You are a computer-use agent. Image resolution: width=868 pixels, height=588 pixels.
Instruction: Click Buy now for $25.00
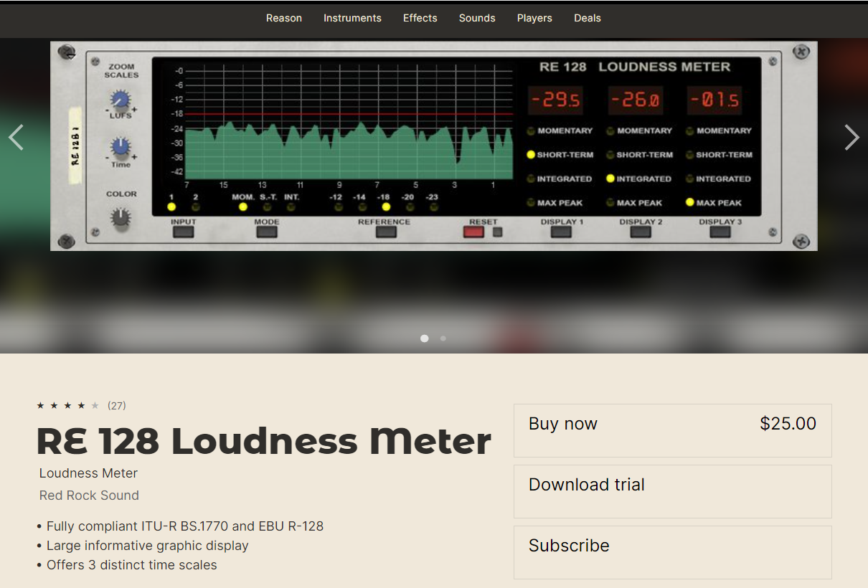[x=672, y=430]
